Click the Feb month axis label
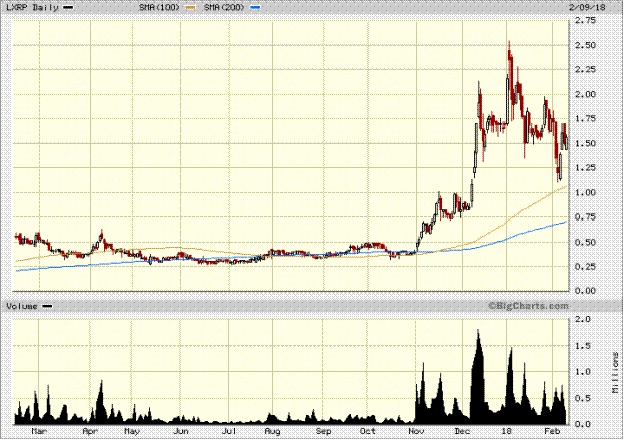 pyautogui.click(x=552, y=431)
